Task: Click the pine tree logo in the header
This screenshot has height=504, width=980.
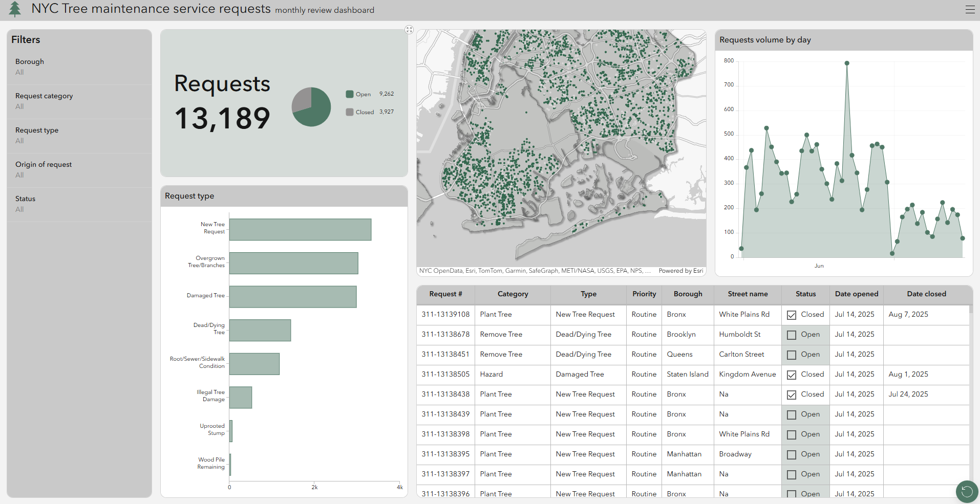Action: click(15, 9)
